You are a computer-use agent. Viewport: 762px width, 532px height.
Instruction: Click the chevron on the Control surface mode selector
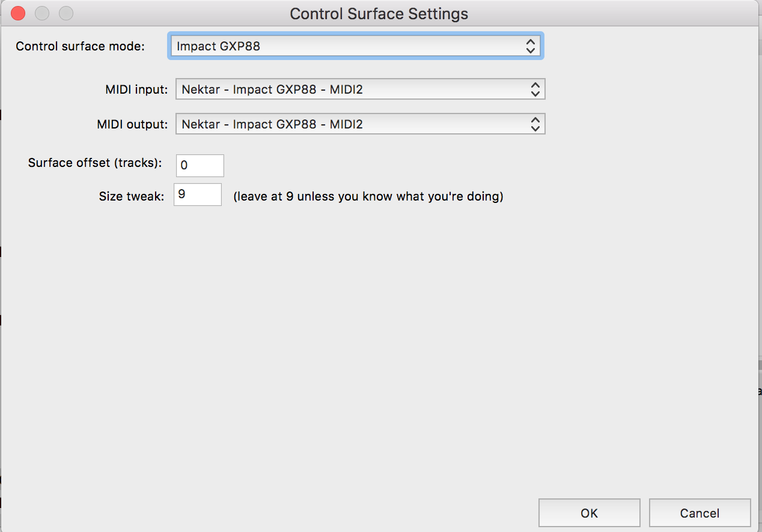tap(531, 46)
